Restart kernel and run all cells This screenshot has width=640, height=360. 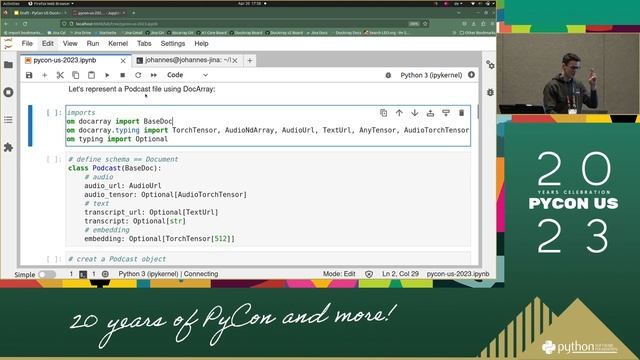point(153,75)
